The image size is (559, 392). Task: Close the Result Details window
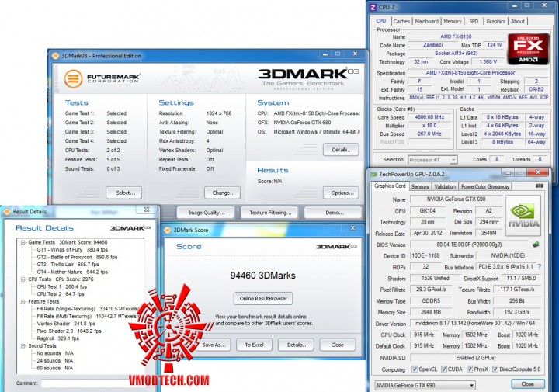(x=147, y=210)
